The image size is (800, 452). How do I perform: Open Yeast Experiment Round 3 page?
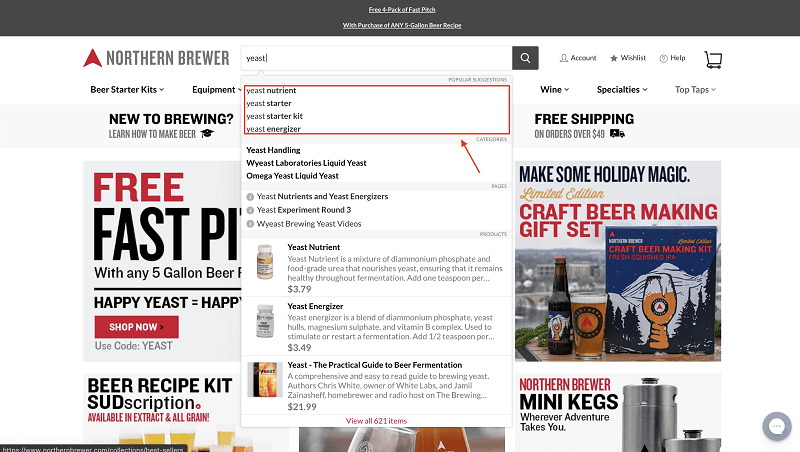coord(304,210)
